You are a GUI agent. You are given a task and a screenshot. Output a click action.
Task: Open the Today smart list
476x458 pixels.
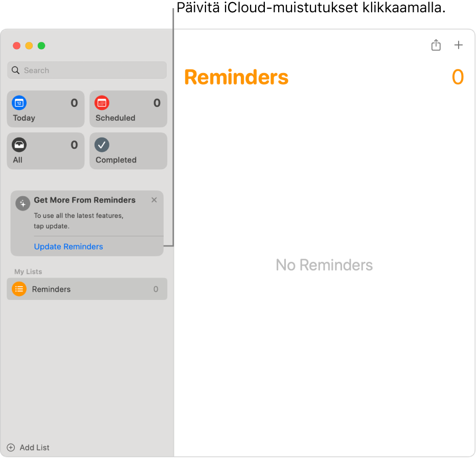click(46, 109)
